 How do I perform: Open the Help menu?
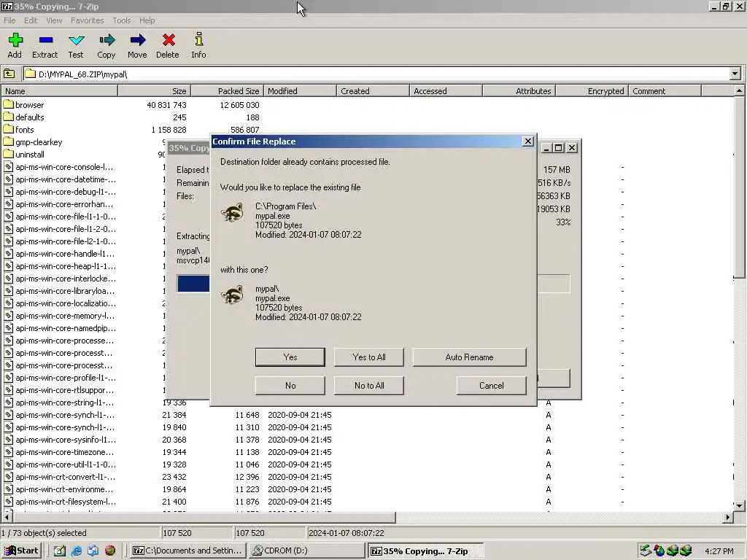pyautogui.click(x=147, y=20)
